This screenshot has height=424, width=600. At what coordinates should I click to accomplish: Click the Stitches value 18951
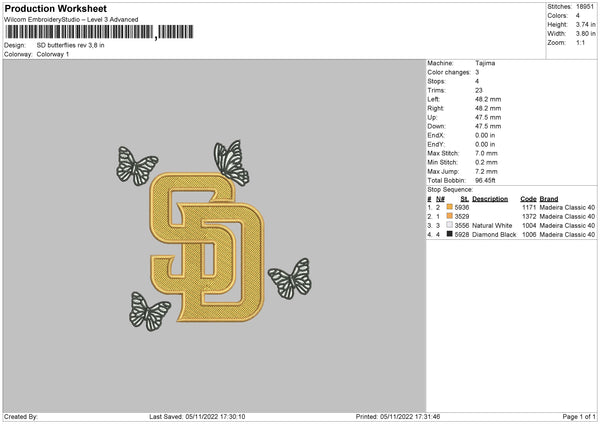pos(585,7)
